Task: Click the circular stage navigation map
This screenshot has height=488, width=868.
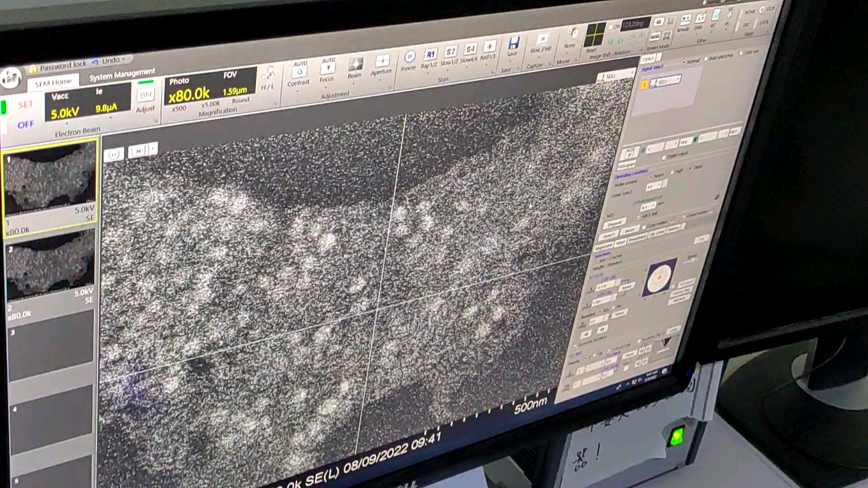Action: click(660, 278)
